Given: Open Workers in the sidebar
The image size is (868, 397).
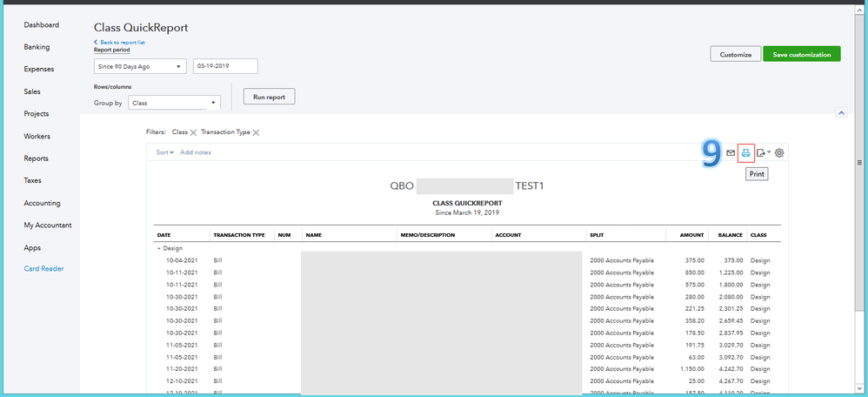Looking at the screenshot, I should pyautogui.click(x=37, y=136).
